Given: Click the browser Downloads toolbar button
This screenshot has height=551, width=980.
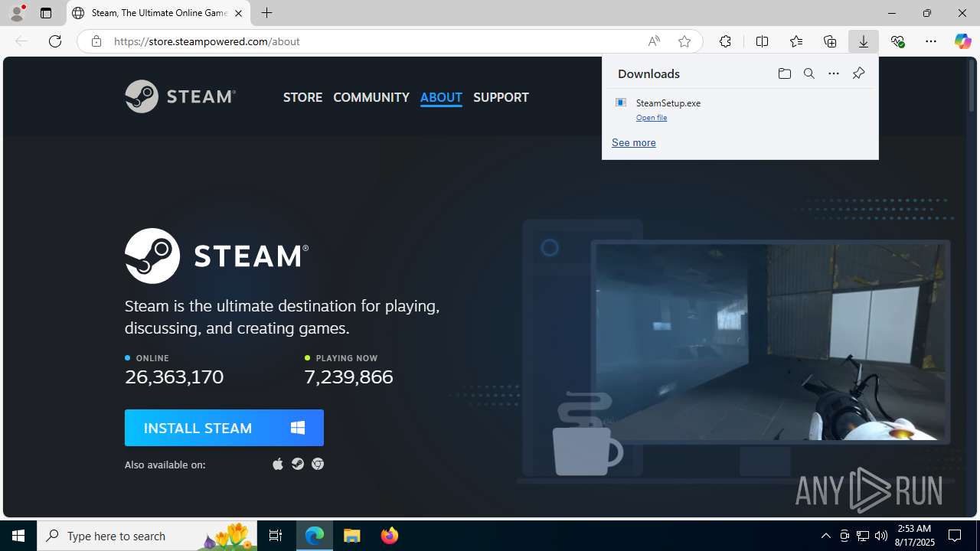Looking at the screenshot, I should pyautogui.click(x=863, y=41).
